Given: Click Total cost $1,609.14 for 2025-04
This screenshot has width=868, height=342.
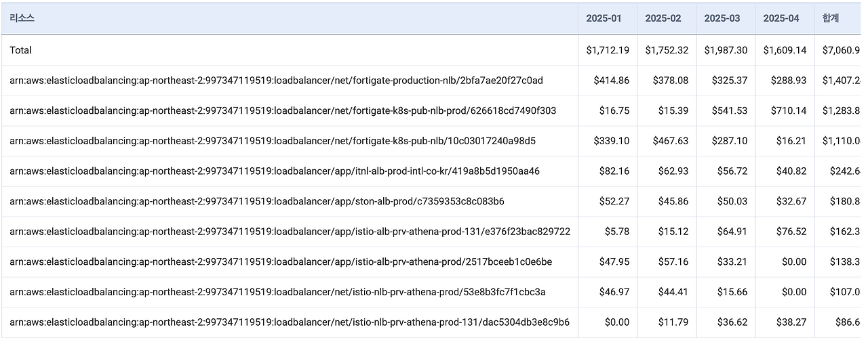Looking at the screenshot, I should pos(785,50).
